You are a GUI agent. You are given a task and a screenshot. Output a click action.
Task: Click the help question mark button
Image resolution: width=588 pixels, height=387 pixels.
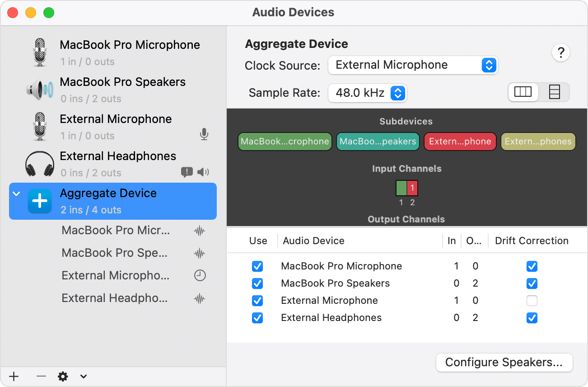click(x=561, y=53)
